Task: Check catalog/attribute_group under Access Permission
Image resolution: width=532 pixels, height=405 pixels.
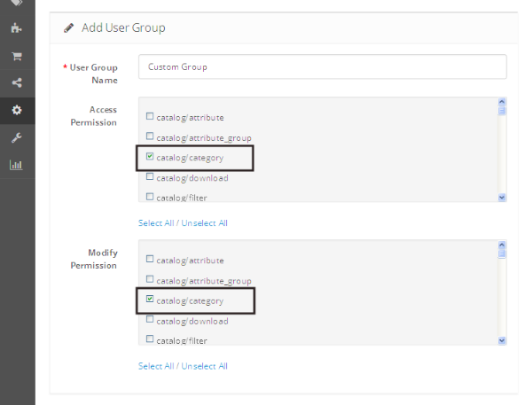Action: coord(150,136)
